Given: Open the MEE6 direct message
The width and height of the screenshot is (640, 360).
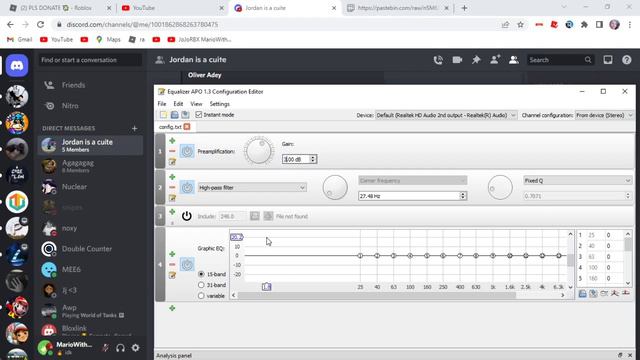Looking at the screenshot, I should point(91,269).
